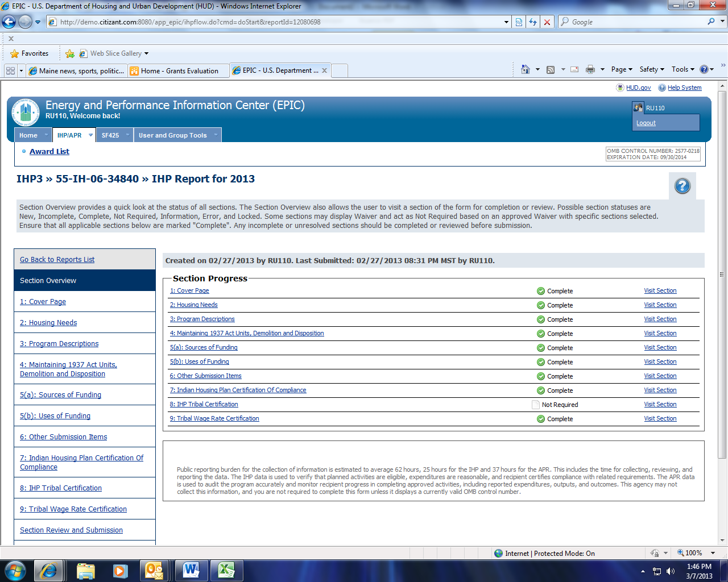This screenshot has width=728, height=582.
Task: Go back with the browser Back arrow
Action: 9,22
